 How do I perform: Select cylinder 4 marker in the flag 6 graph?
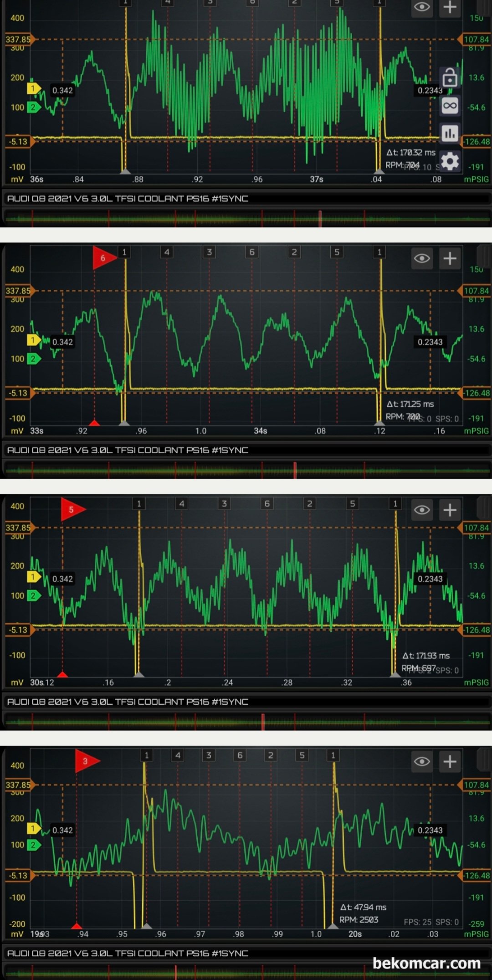tap(167, 252)
